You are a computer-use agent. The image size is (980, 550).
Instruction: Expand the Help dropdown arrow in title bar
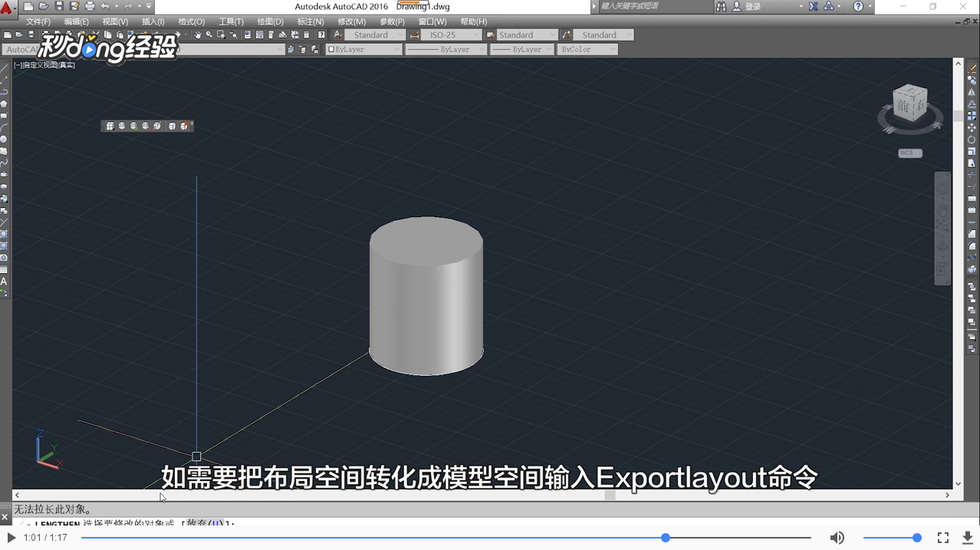(870, 7)
